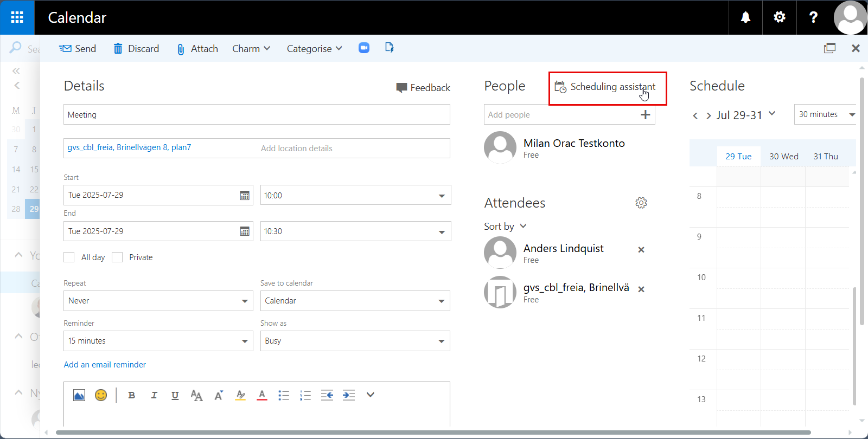
Task: Select the 29 Tue column tab
Action: point(739,156)
